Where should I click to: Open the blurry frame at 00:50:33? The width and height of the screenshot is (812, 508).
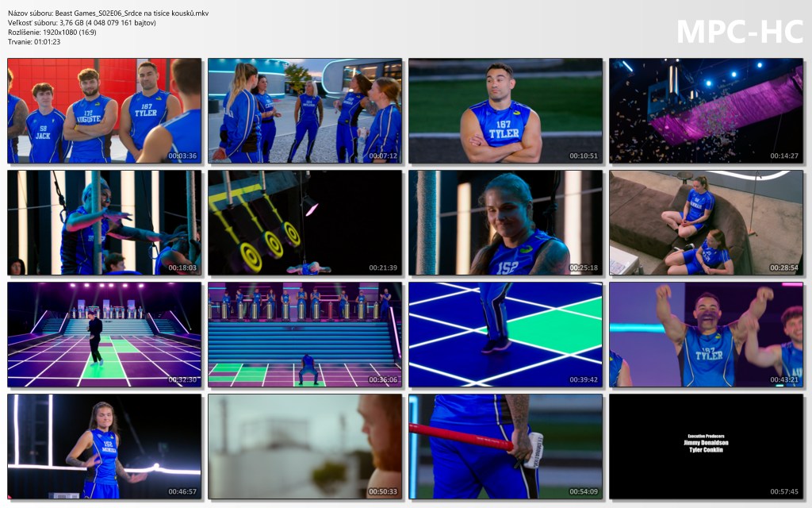(x=305, y=446)
